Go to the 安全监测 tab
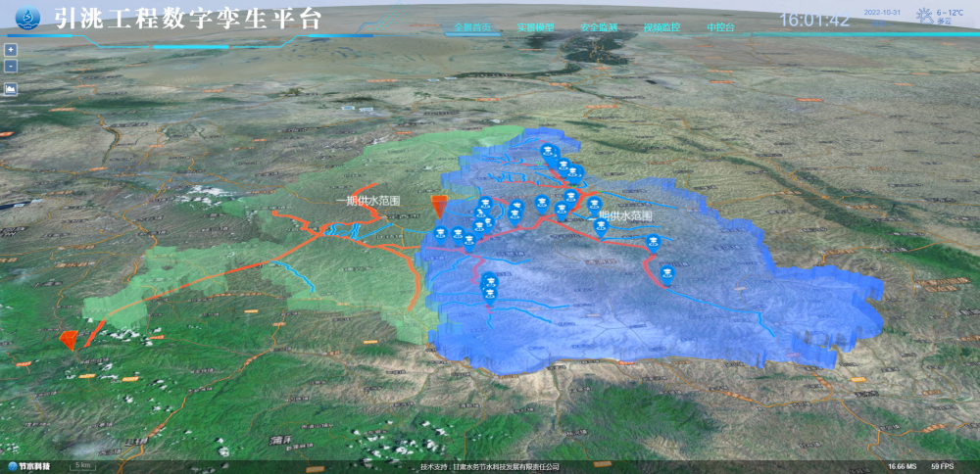This screenshot has width=980, height=474. click(599, 28)
